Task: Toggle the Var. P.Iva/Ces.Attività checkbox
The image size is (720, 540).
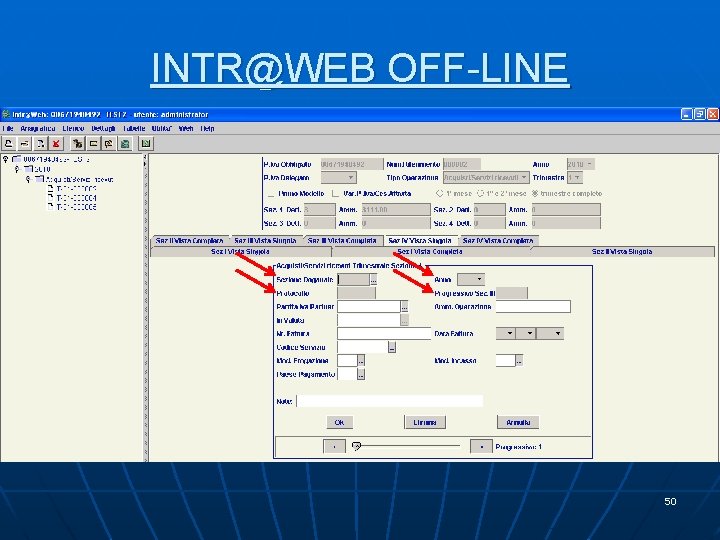Action: tap(335, 194)
